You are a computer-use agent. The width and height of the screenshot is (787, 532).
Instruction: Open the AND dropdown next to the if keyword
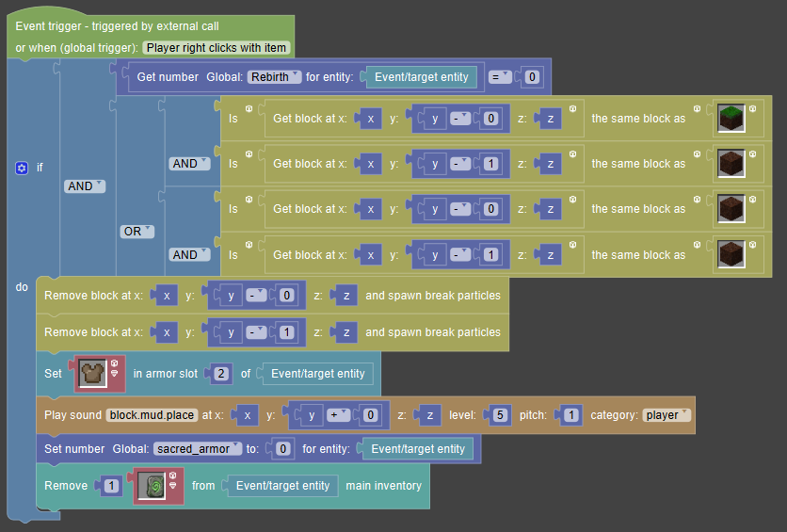85,186
